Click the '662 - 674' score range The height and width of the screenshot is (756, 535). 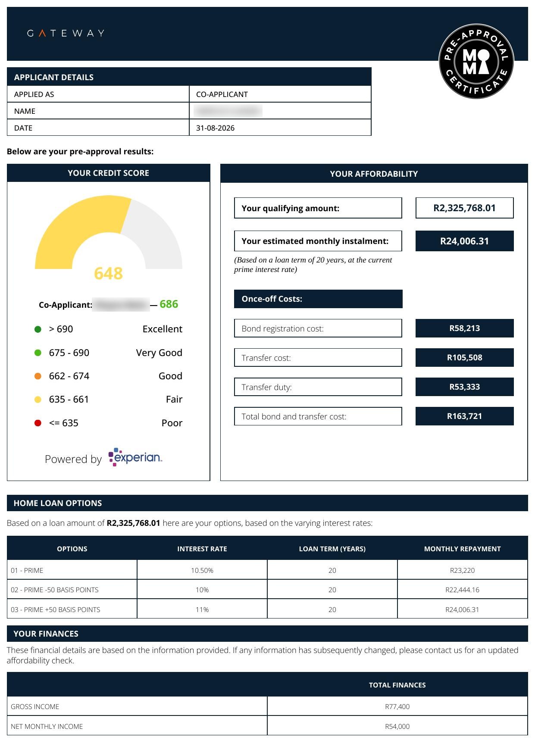[x=69, y=376]
